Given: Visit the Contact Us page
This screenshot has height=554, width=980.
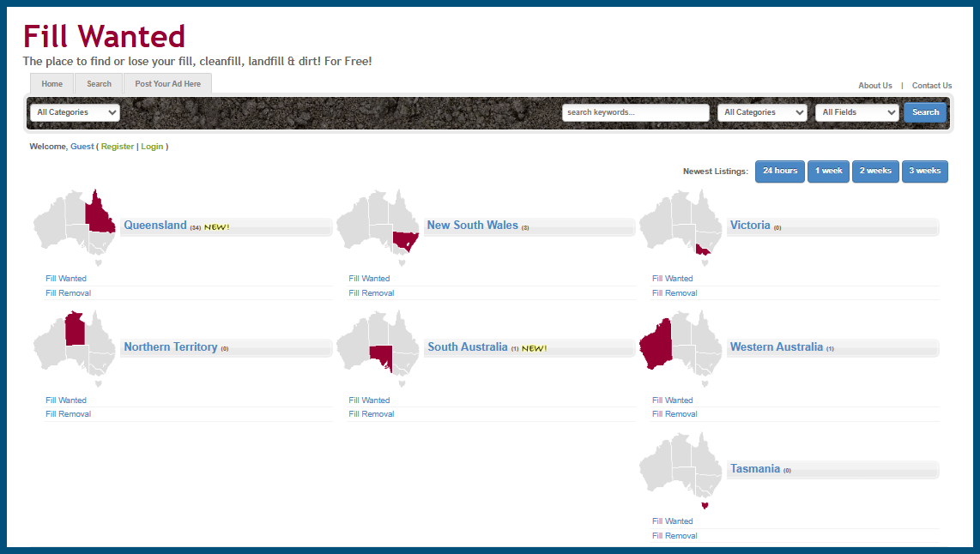Looking at the screenshot, I should pos(932,85).
